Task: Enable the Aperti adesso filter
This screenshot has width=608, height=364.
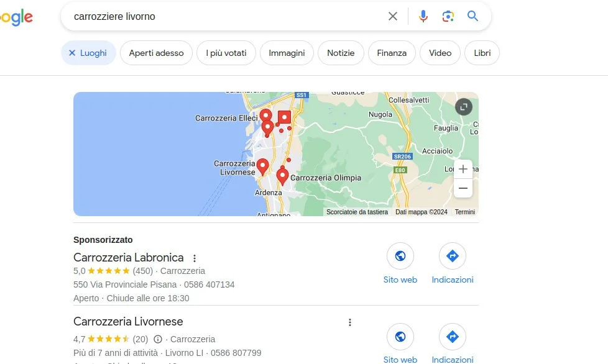Action: pos(156,53)
